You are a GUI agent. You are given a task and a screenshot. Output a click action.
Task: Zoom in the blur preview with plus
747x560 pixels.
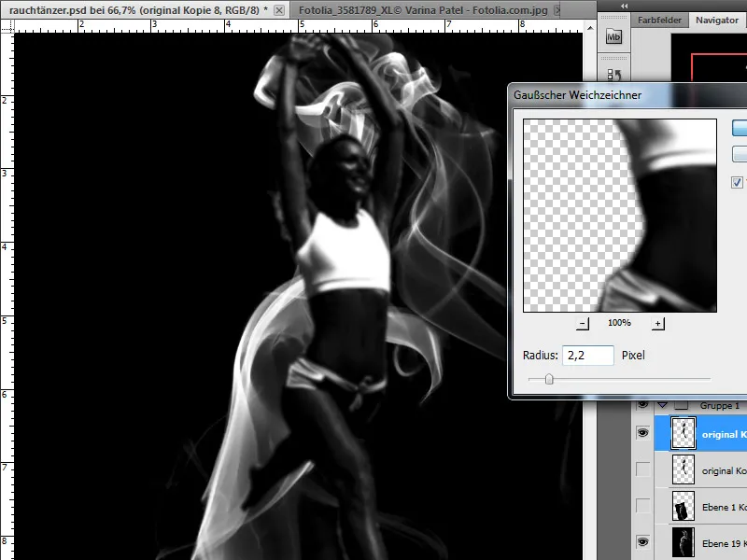point(658,324)
